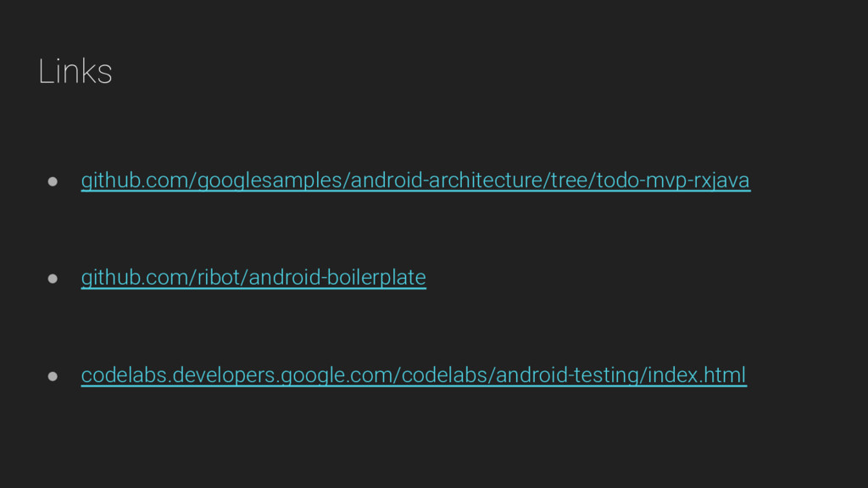The height and width of the screenshot is (488, 868).
Task: Select the bullet beside the codelabs link
Action: pyautogui.click(x=53, y=376)
